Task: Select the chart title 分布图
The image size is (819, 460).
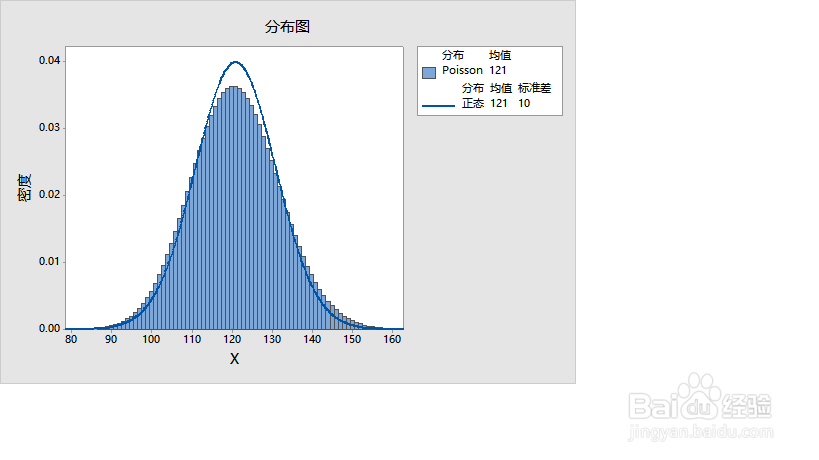Action: pyautogui.click(x=287, y=27)
